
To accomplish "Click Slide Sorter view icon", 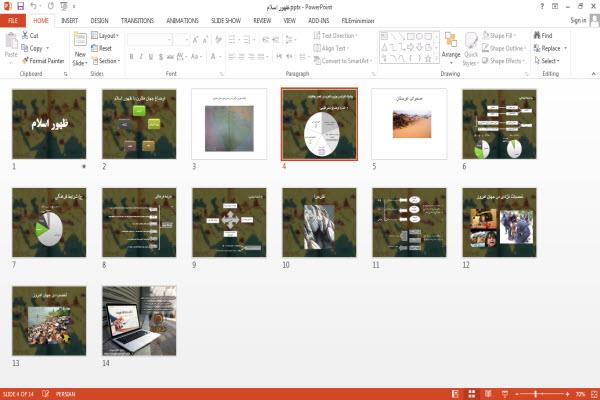I will click(x=472, y=394).
